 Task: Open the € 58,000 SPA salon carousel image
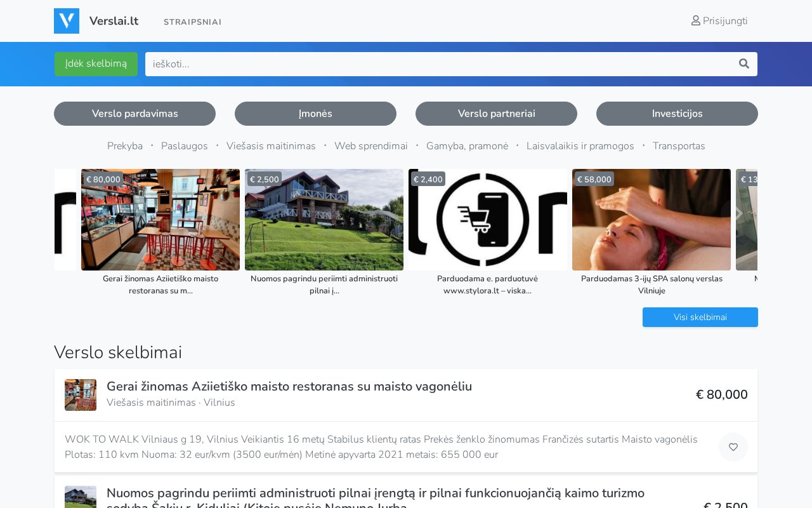pyautogui.click(x=652, y=220)
